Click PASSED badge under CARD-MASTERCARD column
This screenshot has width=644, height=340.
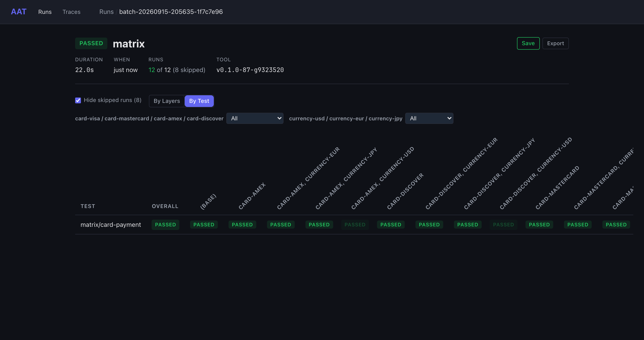click(x=539, y=225)
